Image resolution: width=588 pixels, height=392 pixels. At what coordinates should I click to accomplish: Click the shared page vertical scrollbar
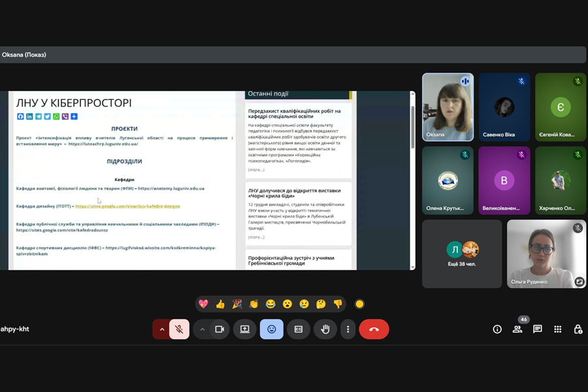click(x=413, y=127)
